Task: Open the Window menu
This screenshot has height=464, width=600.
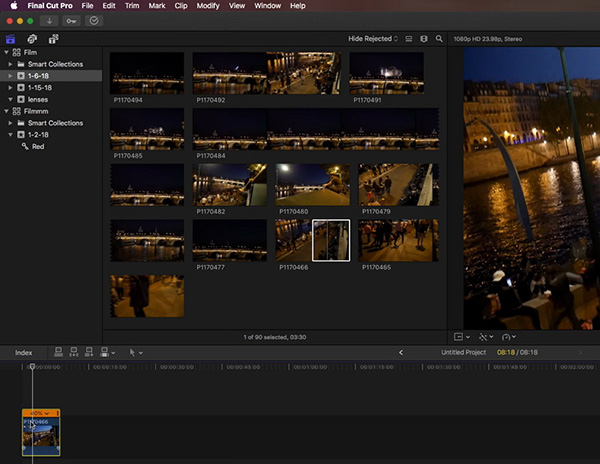Action: (267, 6)
